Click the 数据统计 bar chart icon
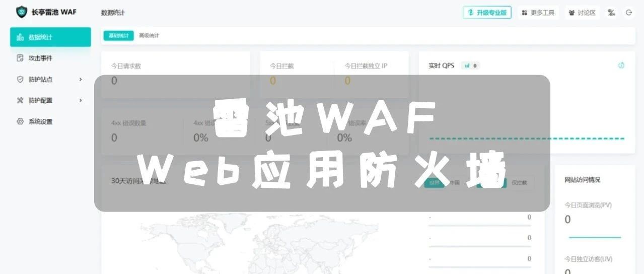644x274 pixels. pyautogui.click(x=20, y=37)
